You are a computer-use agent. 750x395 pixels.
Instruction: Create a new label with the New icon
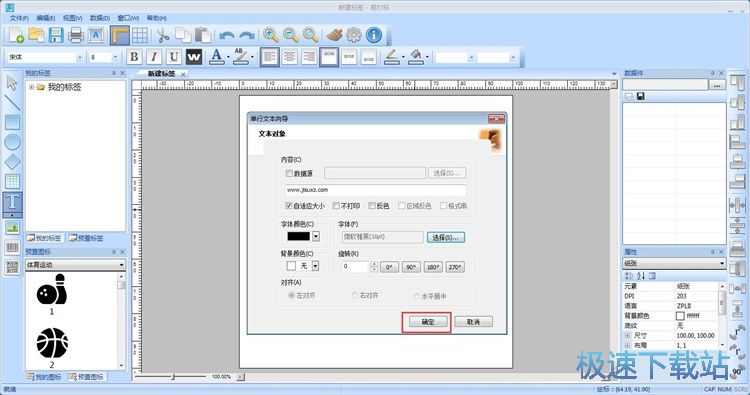16,35
